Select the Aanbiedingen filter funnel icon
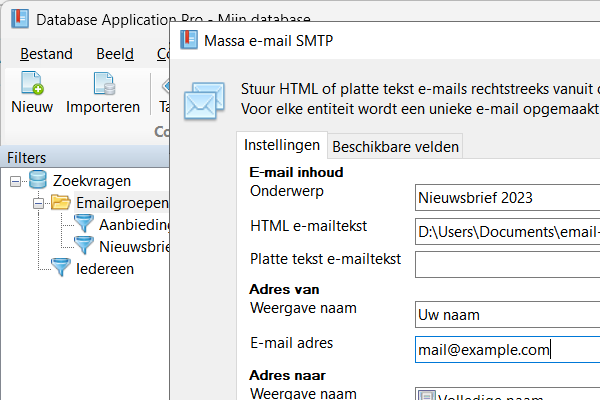This screenshot has width=600, height=400. (x=84, y=225)
